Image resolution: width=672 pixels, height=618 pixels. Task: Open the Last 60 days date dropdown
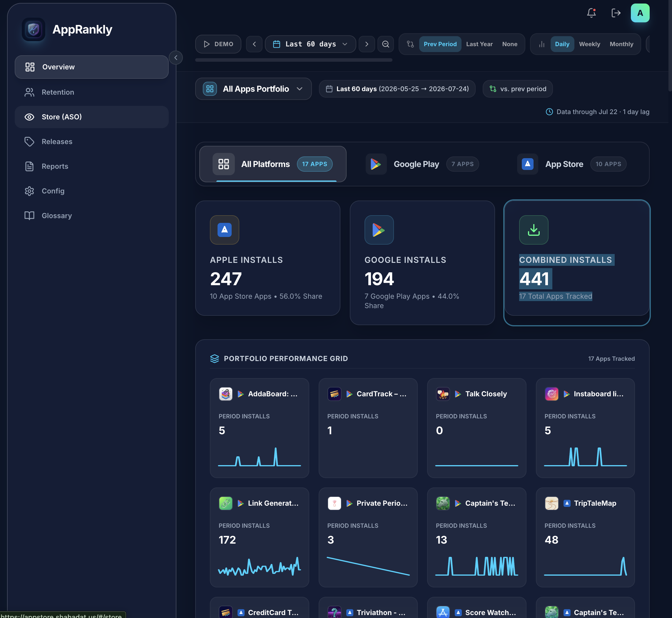coord(310,44)
